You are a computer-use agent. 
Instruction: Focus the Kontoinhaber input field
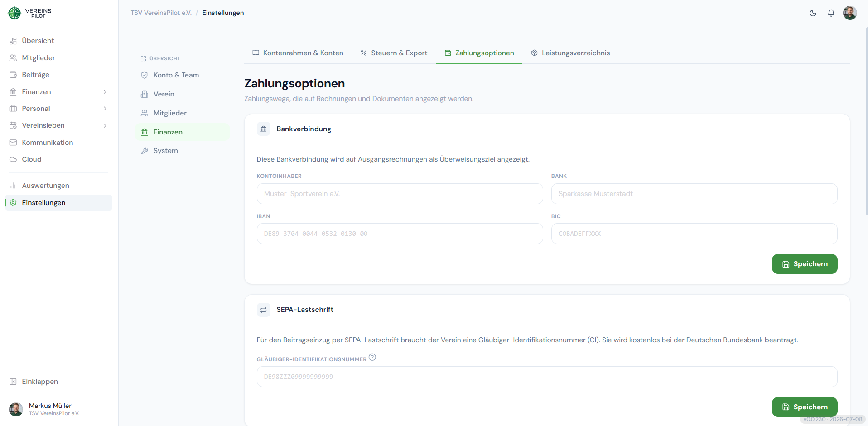[400, 194]
